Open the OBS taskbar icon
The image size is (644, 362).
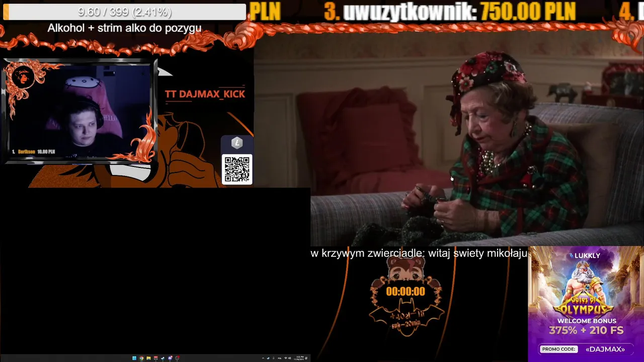pyautogui.click(x=177, y=358)
